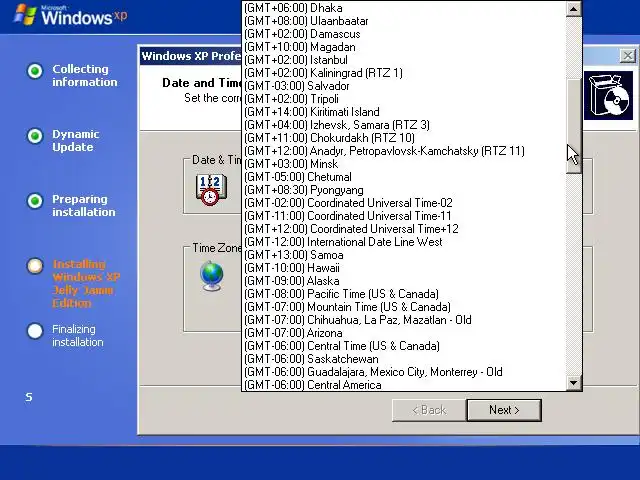Choose Chihuahua, La Paz, Mazatlan - Old
This screenshot has height=480, width=640.
[404, 320]
